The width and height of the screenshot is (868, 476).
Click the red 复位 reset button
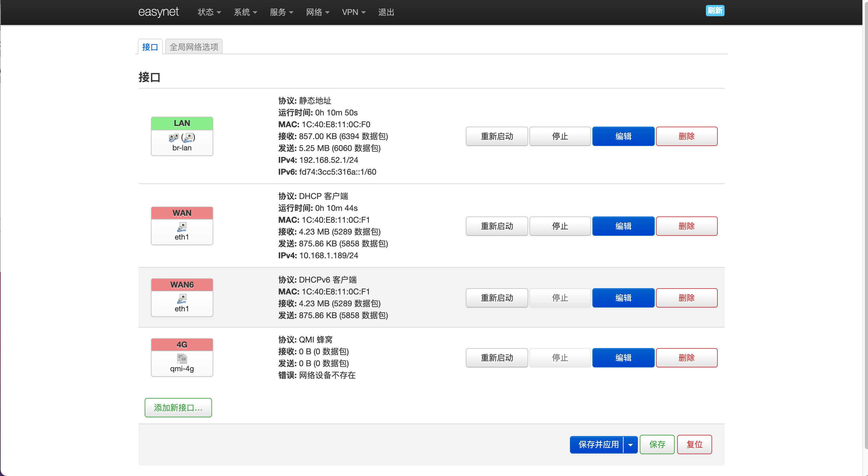tap(694, 444)
